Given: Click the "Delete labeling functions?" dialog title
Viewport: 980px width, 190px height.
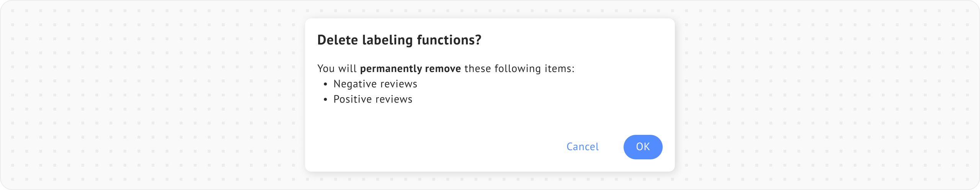Looking at the screenshot, I should click(x=399, y=40).
